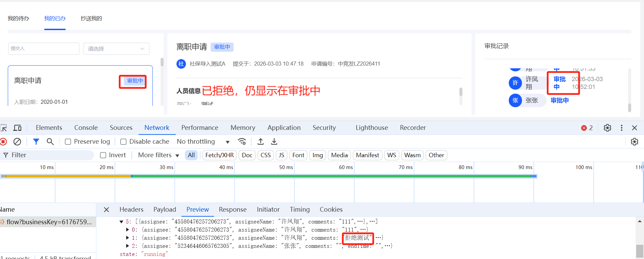Open the request Timing tab

pos(300,210)
